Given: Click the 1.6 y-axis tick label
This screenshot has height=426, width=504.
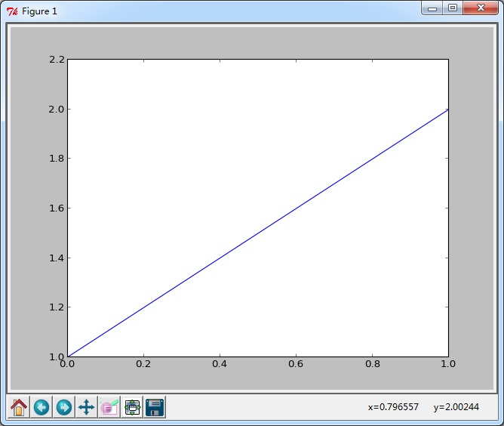Looking at the screenshot, I should point(57,208).
